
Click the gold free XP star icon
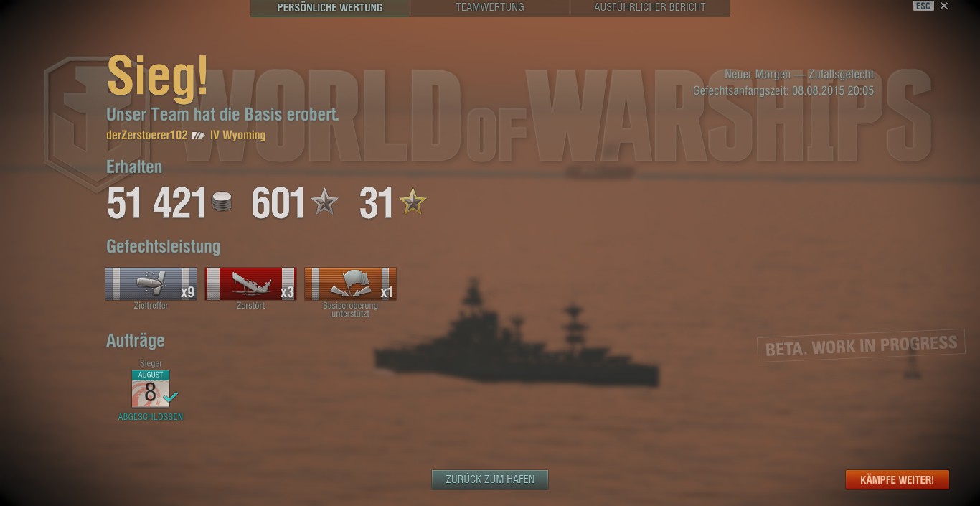[413, 202]
